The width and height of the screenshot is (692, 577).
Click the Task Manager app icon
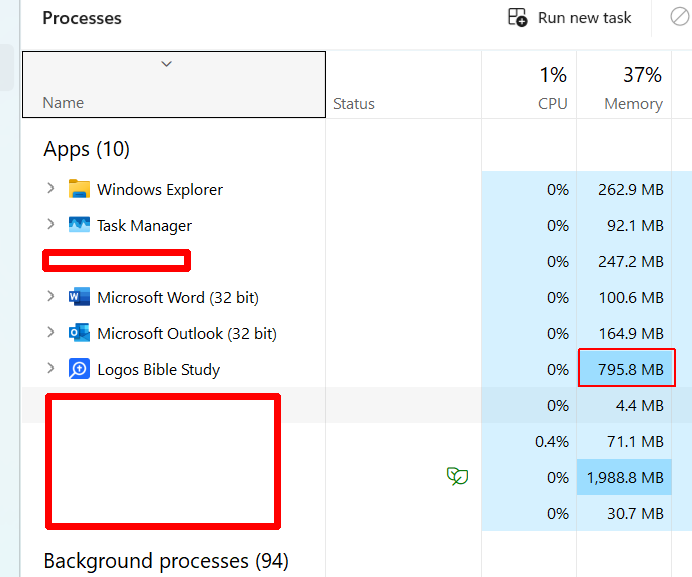pos(79,225)
